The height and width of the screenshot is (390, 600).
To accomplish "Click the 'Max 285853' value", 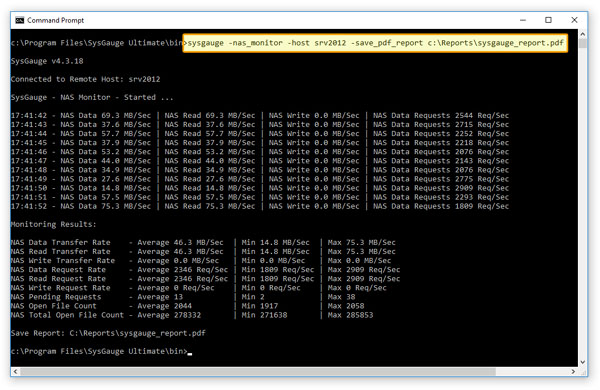I will tap(351, 315).
